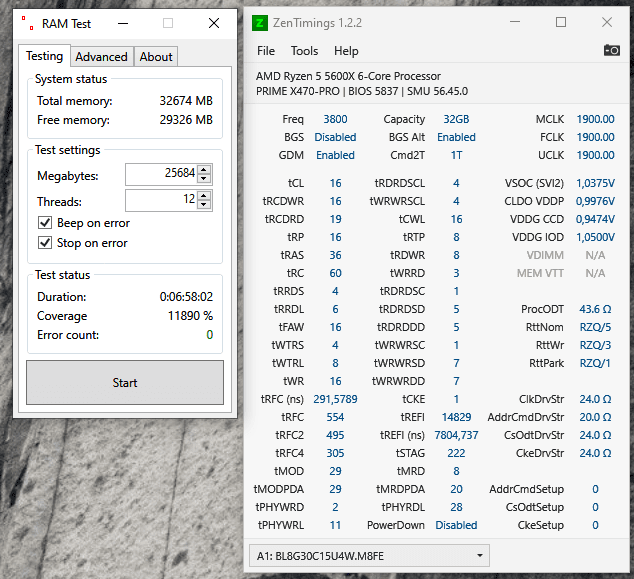This screenshot has width=634, height=579.
Task: Click the tRFC (ns) value 291,5789
Action: pyautogui.click(x=335, y=399)
